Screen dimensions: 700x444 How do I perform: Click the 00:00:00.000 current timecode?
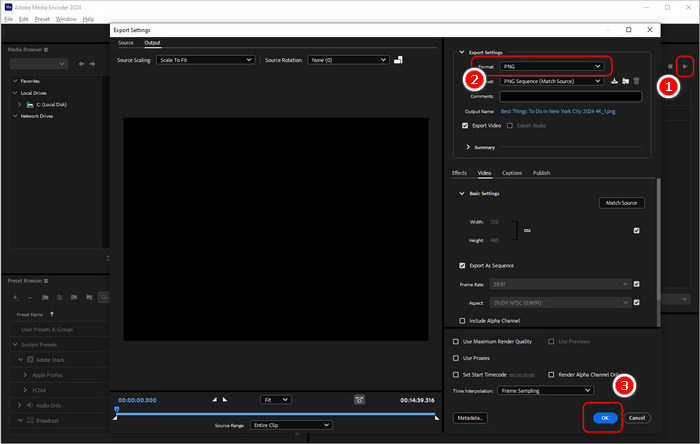[x=138, y=400]
